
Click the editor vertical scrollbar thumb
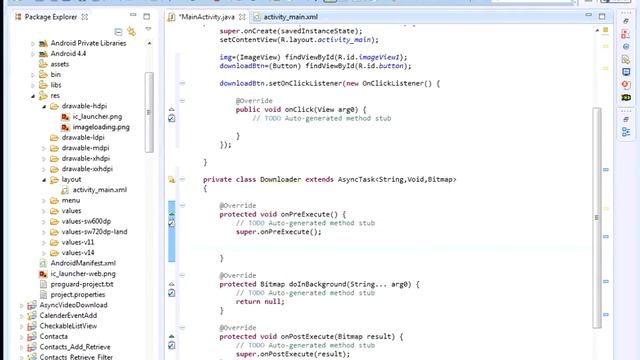[597, 218]
